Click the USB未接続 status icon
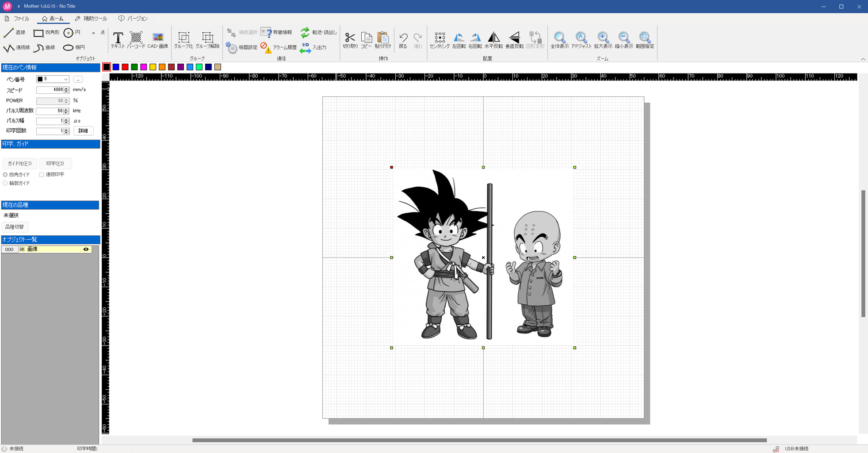This screenshot has width=868, height=453. [x=776, y=449]
